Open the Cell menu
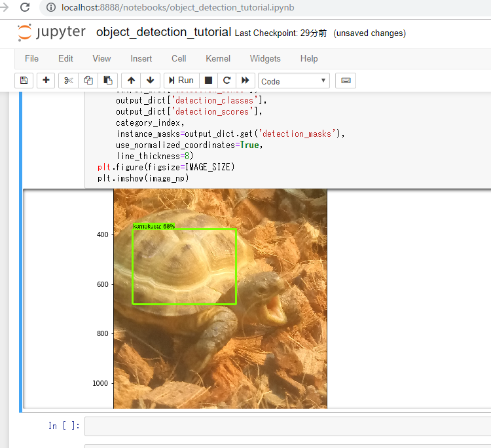Screen dimensions: 491x448 (179, 58)
